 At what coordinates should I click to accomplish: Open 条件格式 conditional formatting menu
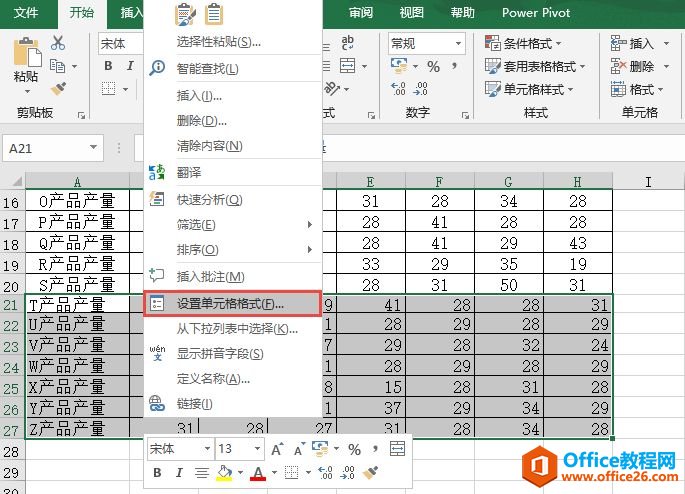pyautogui.click(x=523, y=44)
